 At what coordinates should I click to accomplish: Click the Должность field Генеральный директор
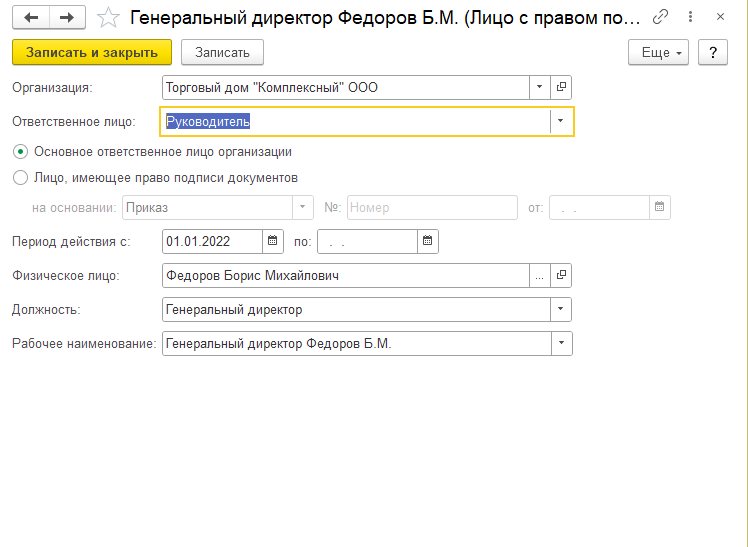[356, 309]
